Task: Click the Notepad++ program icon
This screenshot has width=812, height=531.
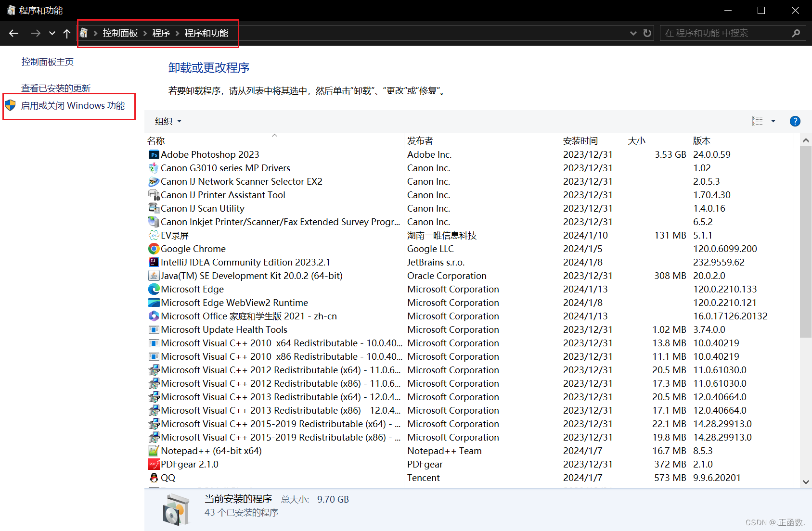Action: click(x=154, y=451)
